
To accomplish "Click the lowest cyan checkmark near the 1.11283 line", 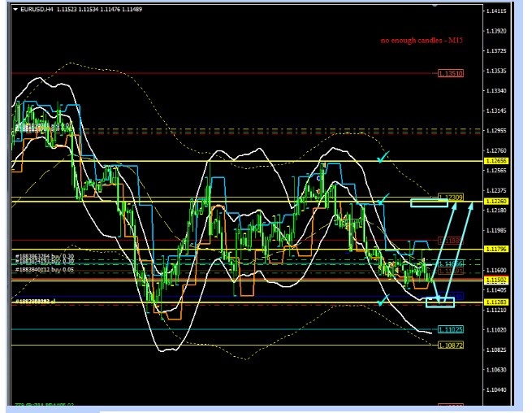I will (x=383, y=301).
